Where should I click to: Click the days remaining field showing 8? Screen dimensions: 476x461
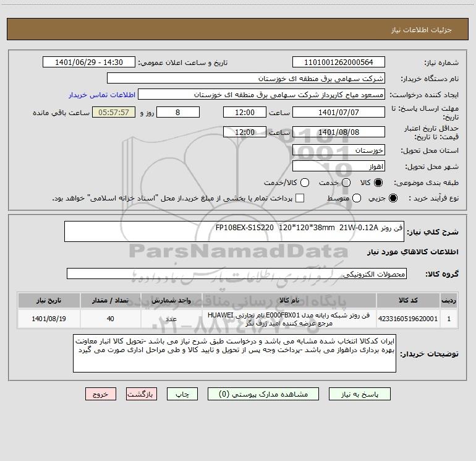pos(178,112)
